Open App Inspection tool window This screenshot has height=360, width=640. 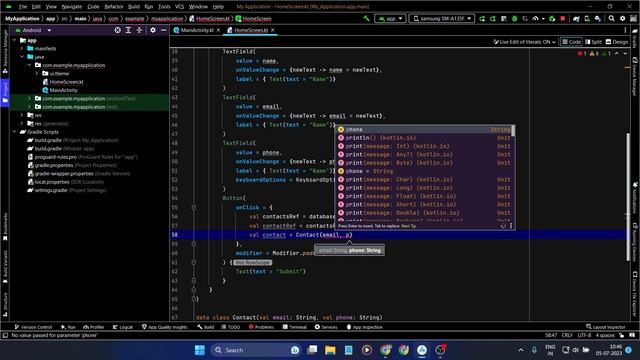coord(364,327)
